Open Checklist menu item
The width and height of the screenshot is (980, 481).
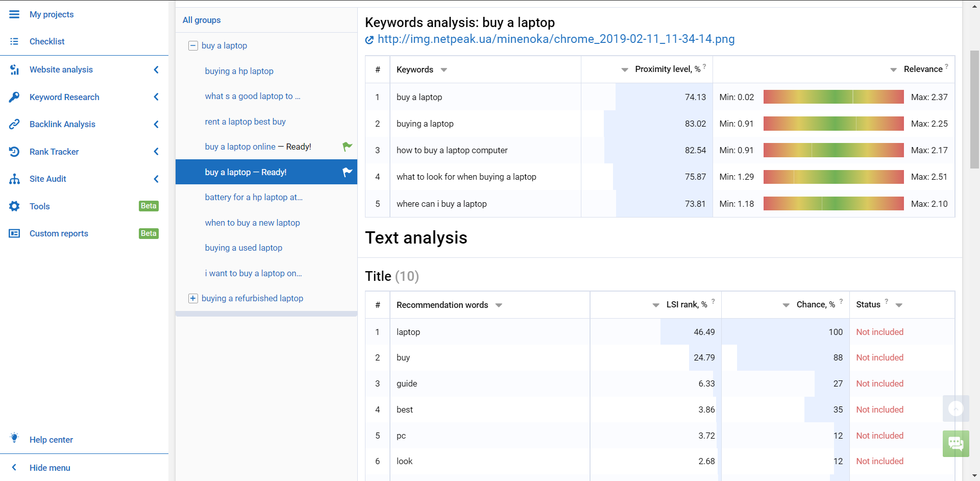coord(47,41)
